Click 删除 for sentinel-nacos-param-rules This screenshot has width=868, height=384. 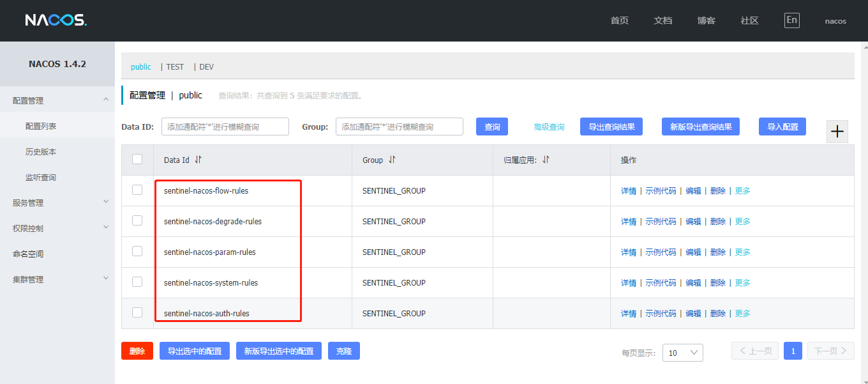tap(718, 252)
